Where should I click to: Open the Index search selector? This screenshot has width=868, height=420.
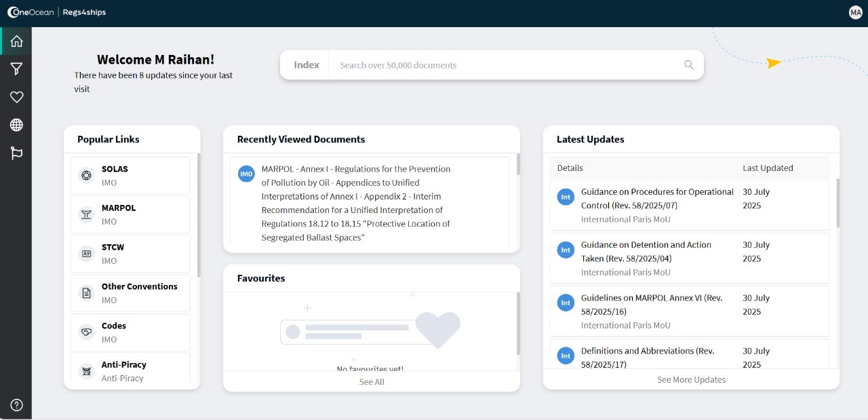coord(306,65)
